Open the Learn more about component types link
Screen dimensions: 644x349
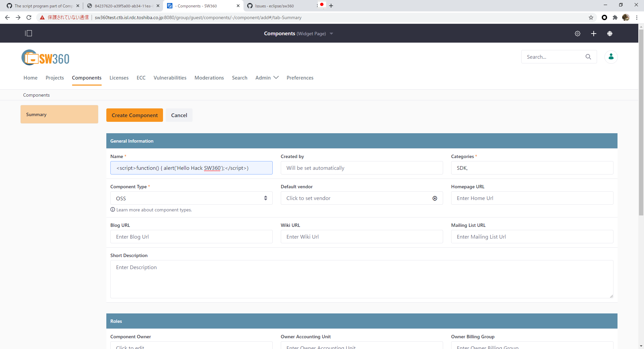154,209
